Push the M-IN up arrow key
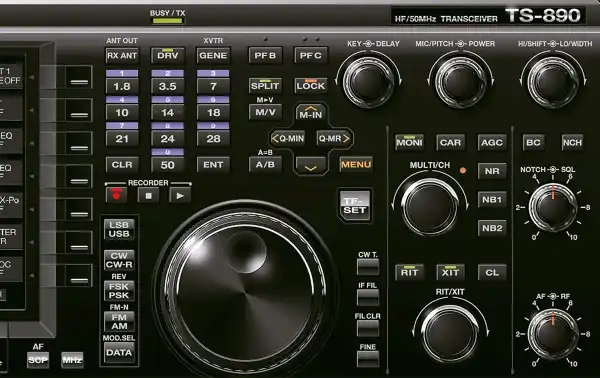This screenshot has width=600, height=378. 311,112
